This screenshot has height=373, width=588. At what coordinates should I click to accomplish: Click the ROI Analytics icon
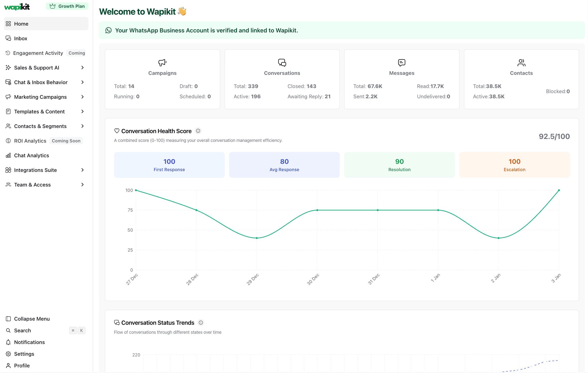point(8,141)
